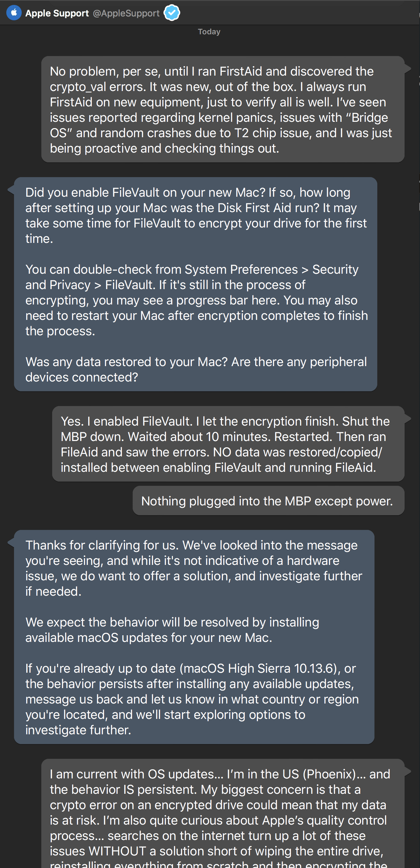Select the paragraph 'Was any data restored to your Mac?'

pyautogui.click(x=196, y=370)
